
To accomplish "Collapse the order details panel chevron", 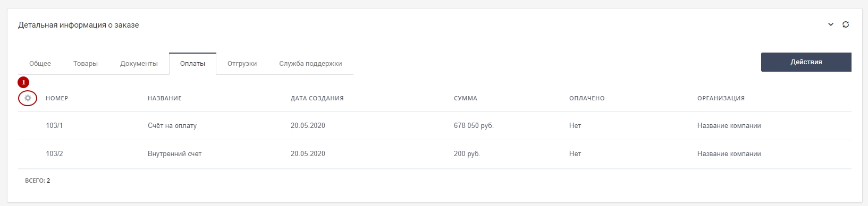I will (831, 24).
